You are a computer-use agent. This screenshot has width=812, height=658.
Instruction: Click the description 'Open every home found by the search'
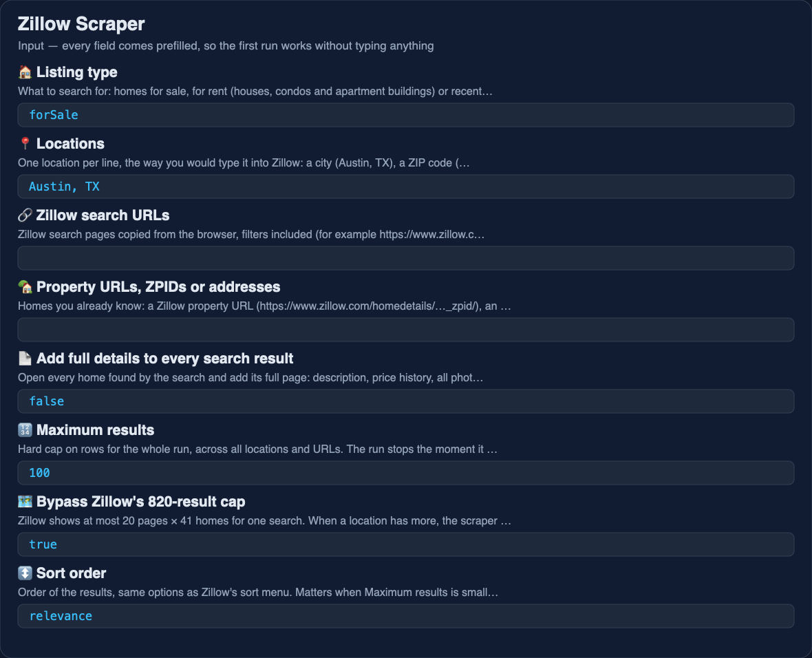[x=250, y=377]
